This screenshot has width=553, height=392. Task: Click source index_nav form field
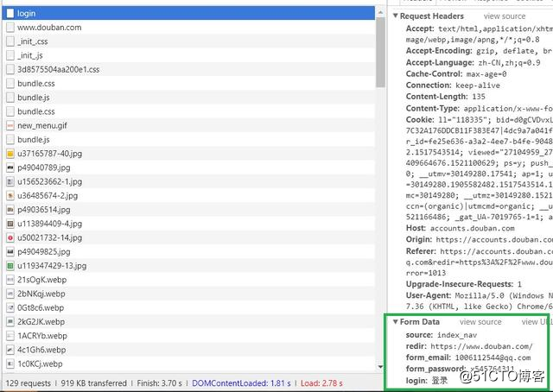coord(442,335)
